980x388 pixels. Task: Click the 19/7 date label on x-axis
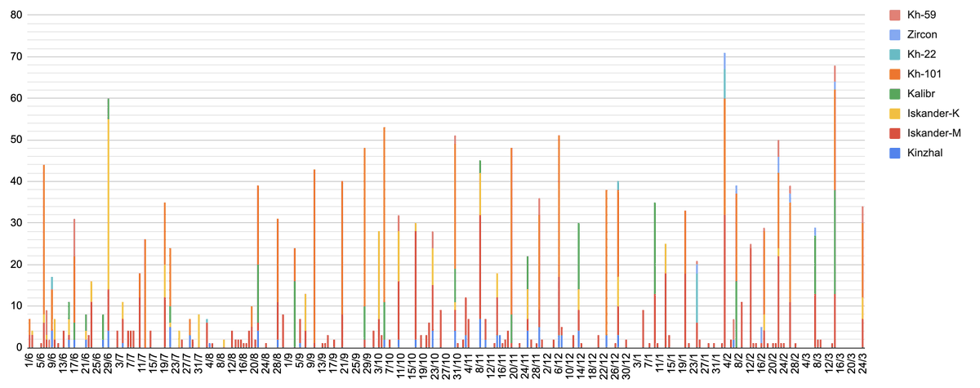tap(164, 365)
